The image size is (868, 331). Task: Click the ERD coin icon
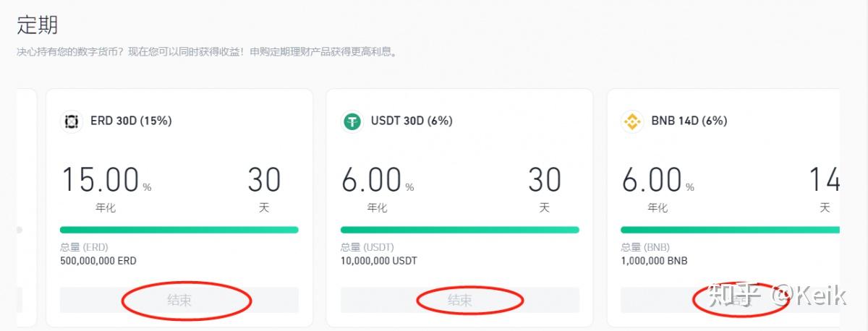coord(72,121)
